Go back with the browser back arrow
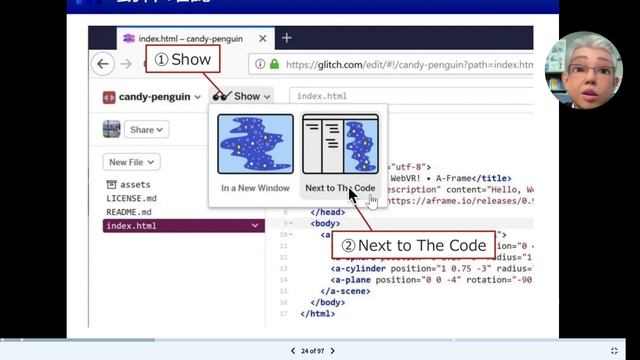Viewport: 640px width, 360px height. point(102,64)
